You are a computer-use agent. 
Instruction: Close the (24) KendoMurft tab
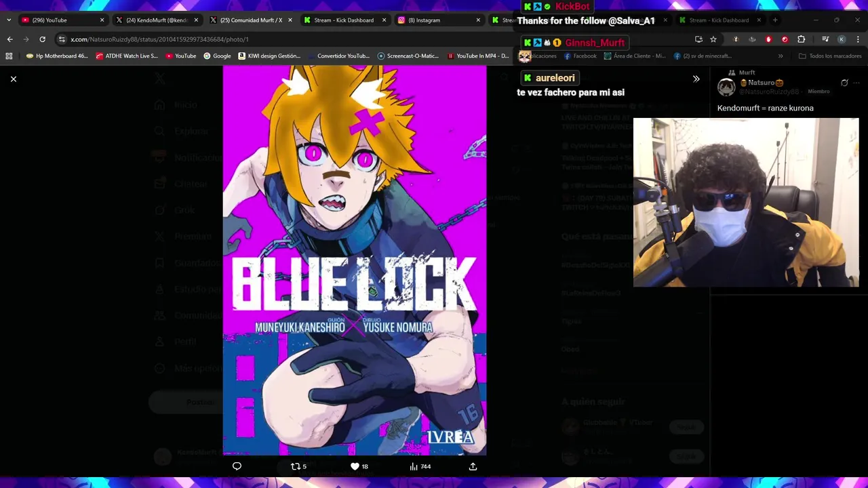coord(196,20)
